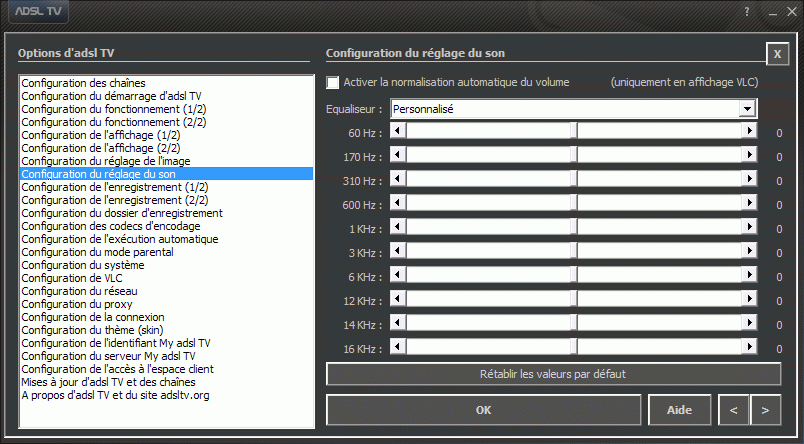
Task: Click left arrow of 16 KHz slider
Action: coord(397,347)
